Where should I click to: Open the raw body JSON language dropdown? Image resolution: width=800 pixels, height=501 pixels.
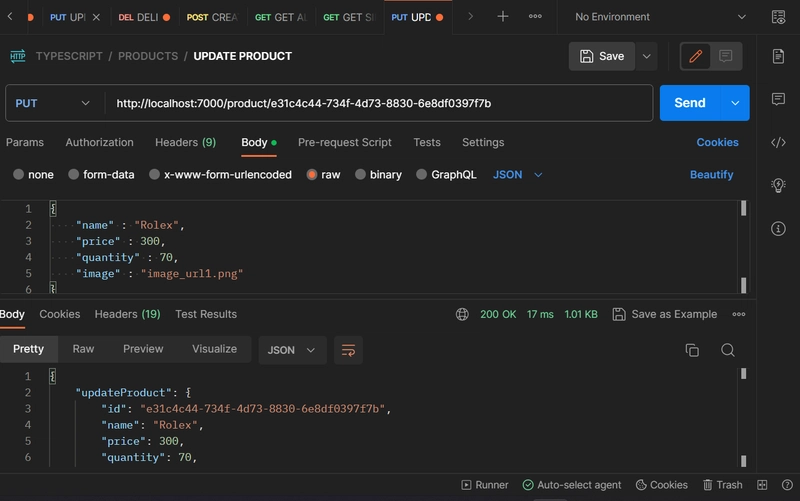coord(517,174)
